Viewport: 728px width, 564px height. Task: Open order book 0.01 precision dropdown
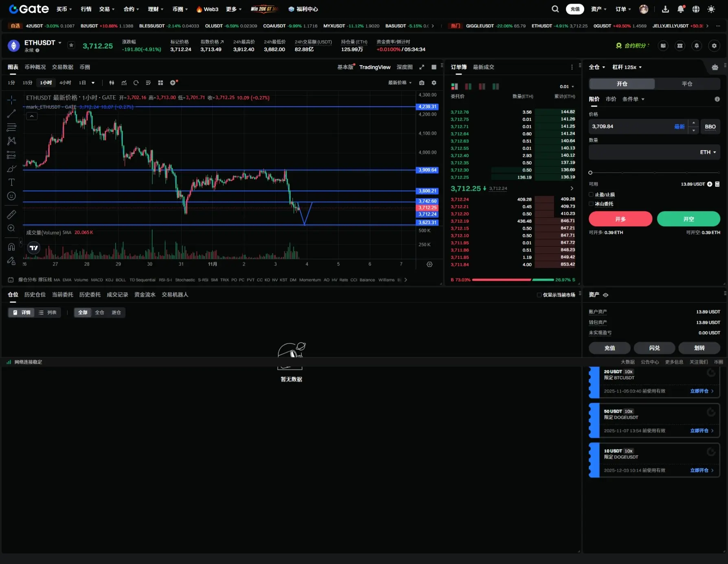(567, 87)
